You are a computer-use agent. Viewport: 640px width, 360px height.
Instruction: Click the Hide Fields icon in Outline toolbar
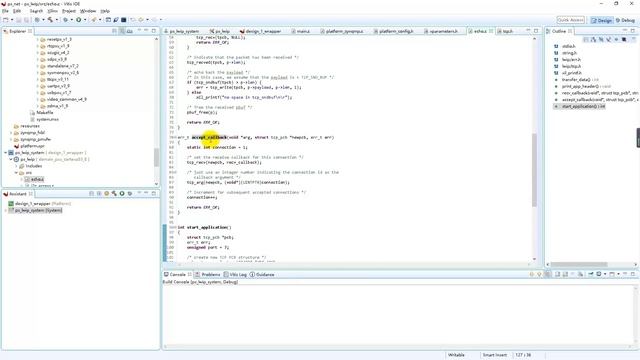601,40
